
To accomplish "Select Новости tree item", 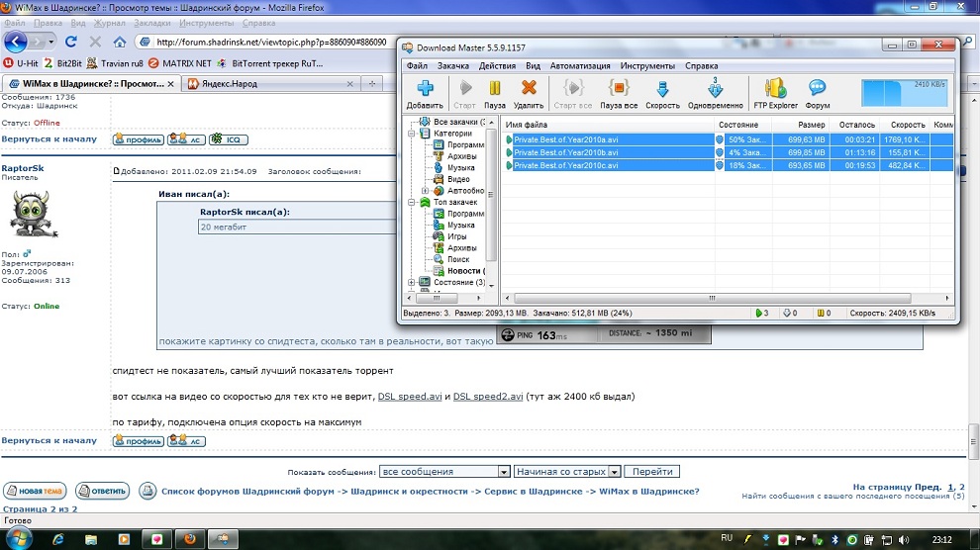I will [463, 271].
